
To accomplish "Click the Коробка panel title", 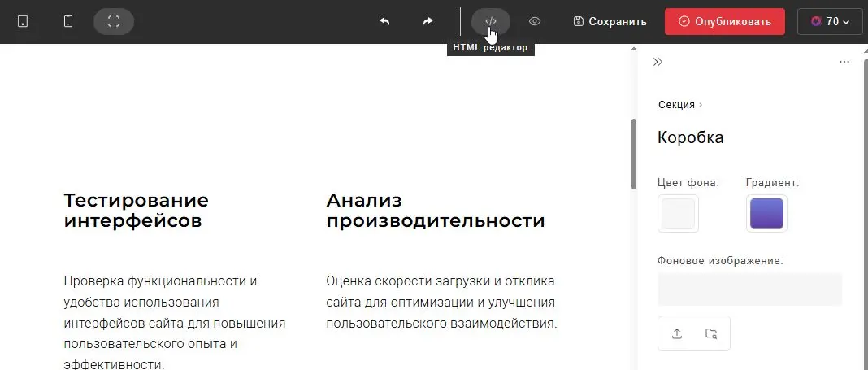I will point(690,137).
